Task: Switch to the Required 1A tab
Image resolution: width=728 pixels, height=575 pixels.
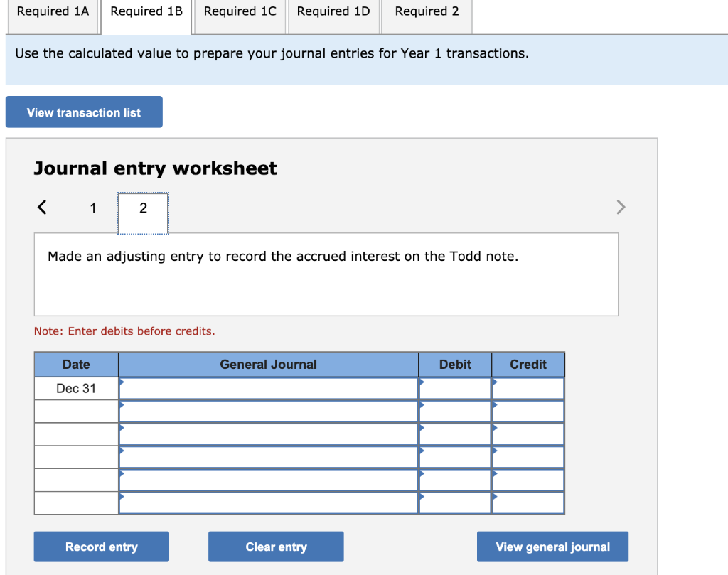Action: pyautogui.click(x=53, y=11)
